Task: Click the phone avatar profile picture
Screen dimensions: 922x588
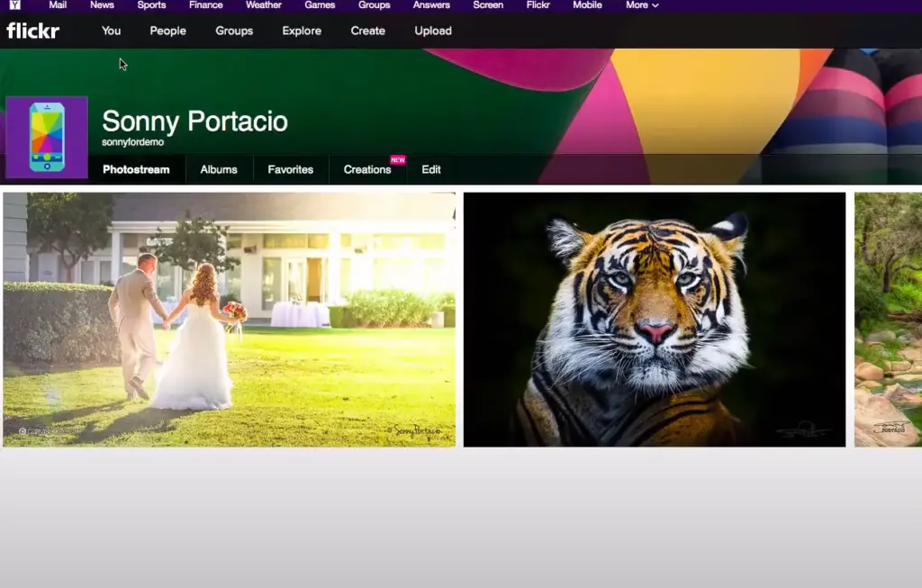Action: (47, 137)
